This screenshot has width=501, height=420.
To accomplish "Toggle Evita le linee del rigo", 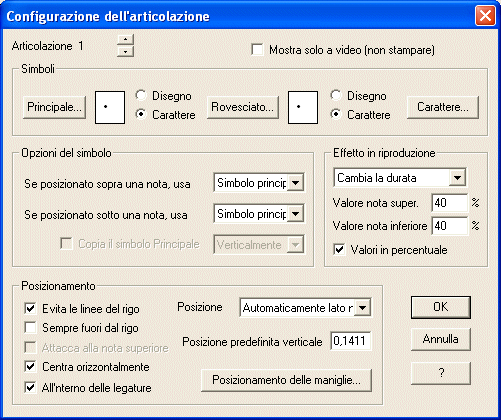I will 30,308.
